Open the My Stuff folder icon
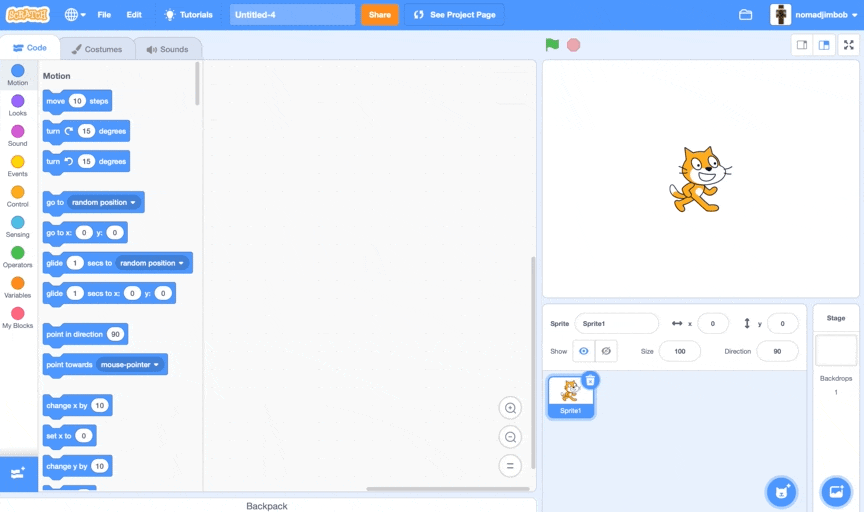The height and width of the screenshot is (512, 864). [x=745, y=15]
